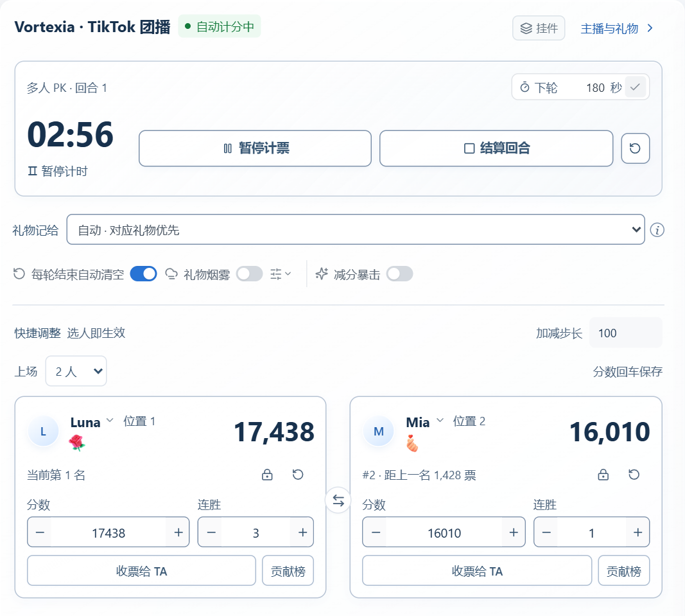Click Mia's 收票给 TA button
The image size is (685, 616).
coord(477,570)
